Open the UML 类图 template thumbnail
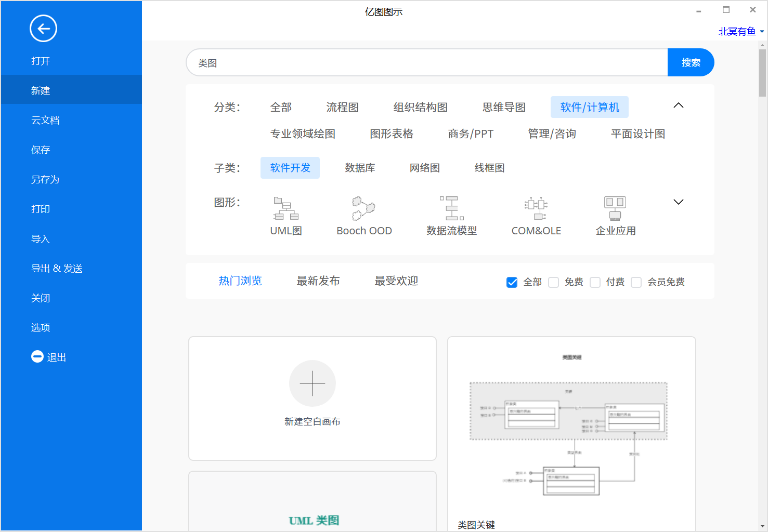 click(313, 501)
